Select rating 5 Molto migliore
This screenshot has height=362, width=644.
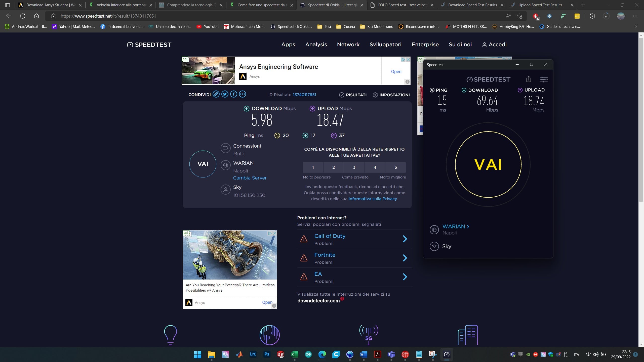click(395, 167)
